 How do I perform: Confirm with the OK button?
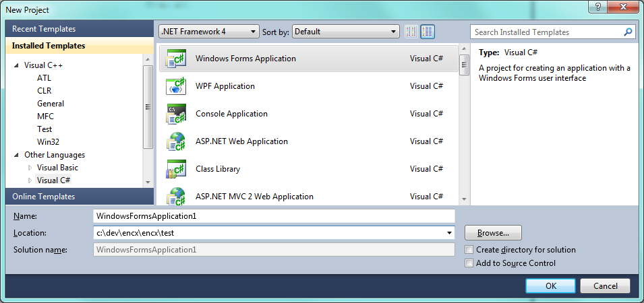[x=550, y=285]
